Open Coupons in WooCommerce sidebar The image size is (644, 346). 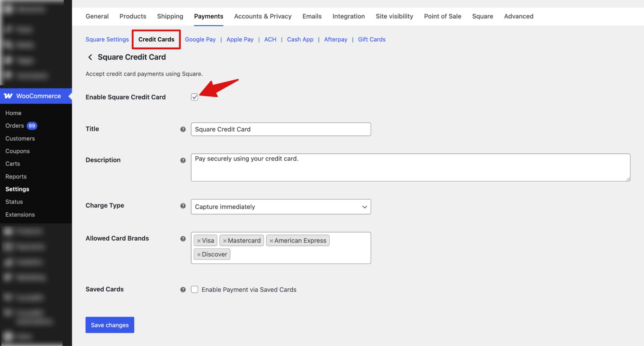pyautogui.click(x=17, y=151)
